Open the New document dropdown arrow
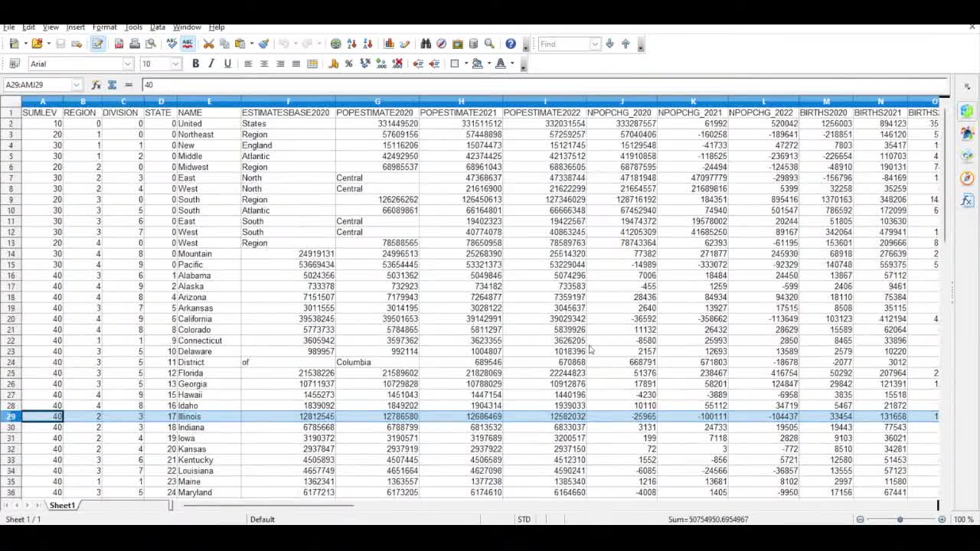This screenshot has height=551, width=980. 25,44
